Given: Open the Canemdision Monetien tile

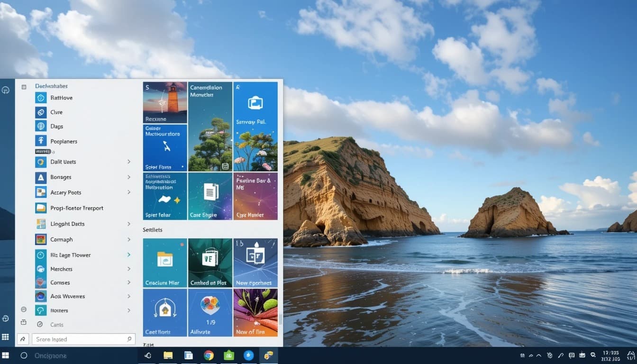Looking at the screenshot, I should click(210, 127).
